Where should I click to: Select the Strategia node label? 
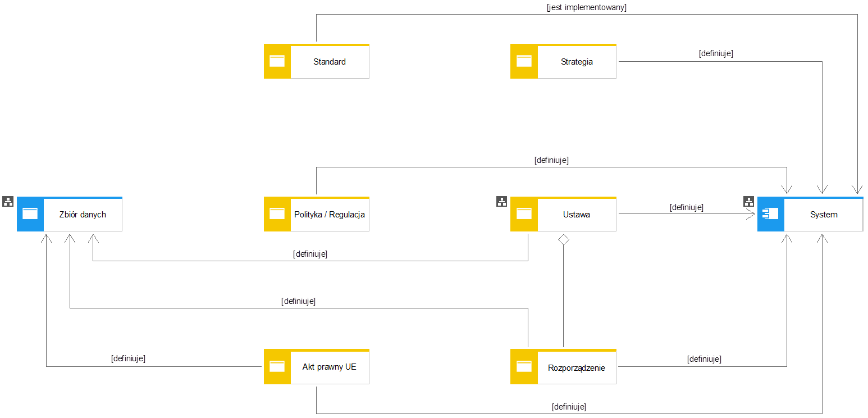[x=577, y=62]
